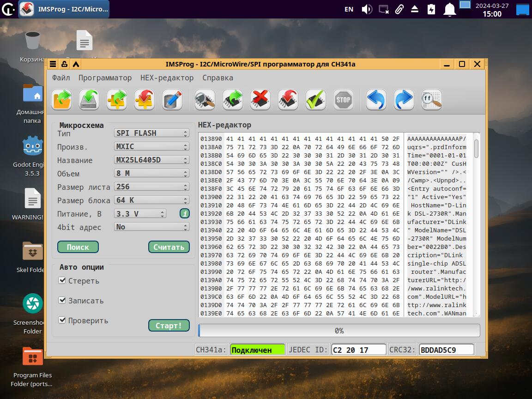
Task: Open the Домашняя папка desktop icon
Action: click(33, 93)
